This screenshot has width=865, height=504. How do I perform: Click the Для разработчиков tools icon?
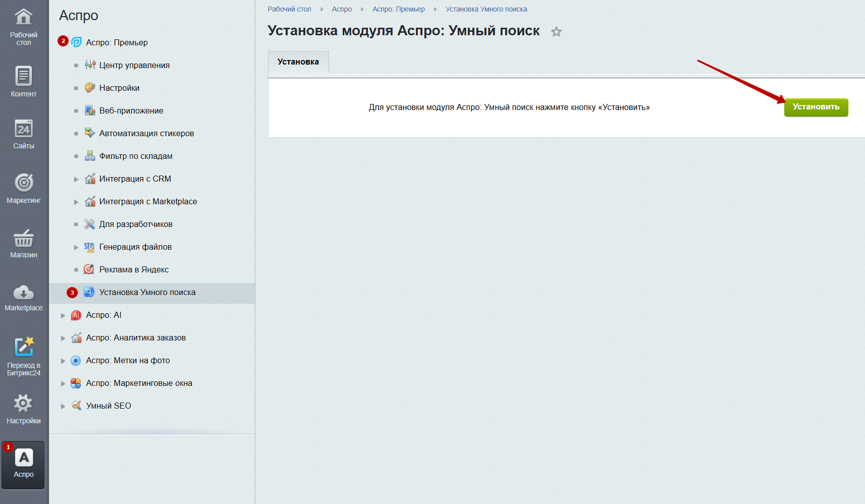(90, 224)
